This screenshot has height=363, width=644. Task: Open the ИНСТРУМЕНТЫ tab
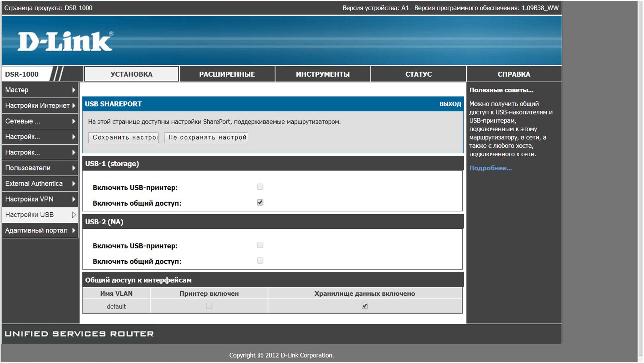(x=323, y=74)
